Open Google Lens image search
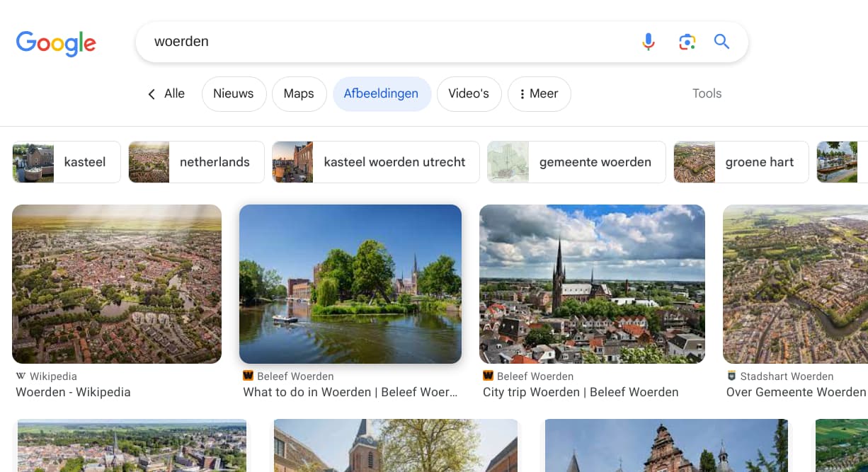 tap(687, 42)
